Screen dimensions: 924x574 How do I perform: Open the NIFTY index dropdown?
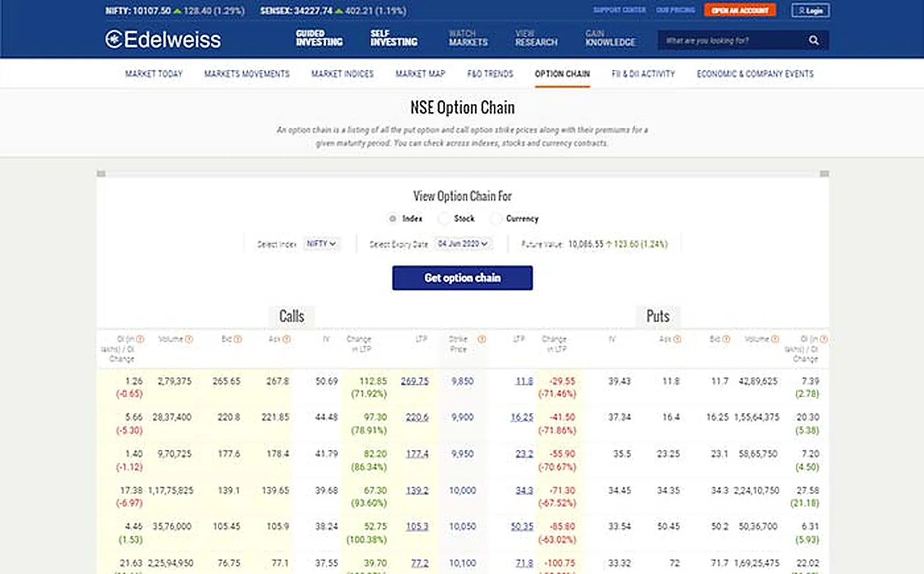pyautogui.click(x=321, y=244)
